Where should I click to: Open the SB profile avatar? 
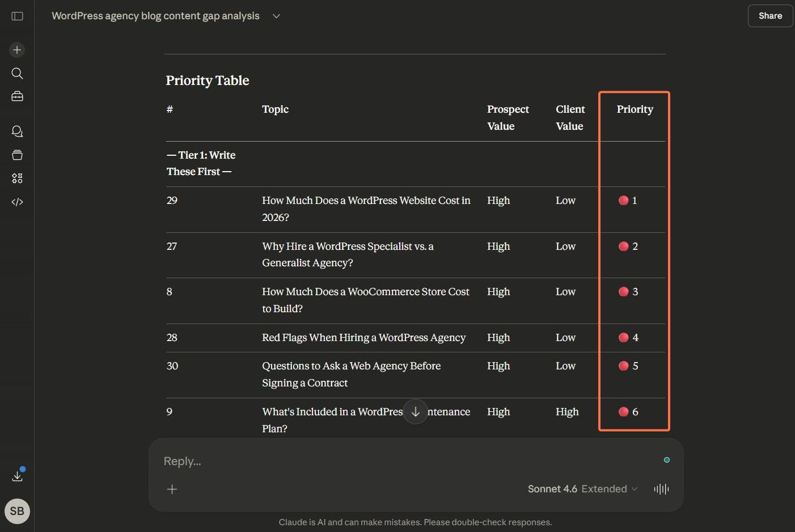(x=17, y=511)
